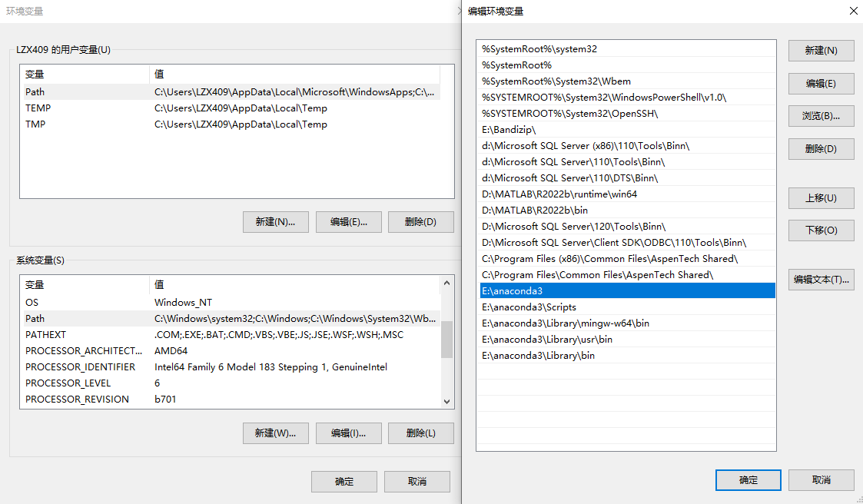The width and height of the screenshot is (863, 504).
Task: Click 编辑(E) in the Edit environment variable dialog
Action: (822, 84)
